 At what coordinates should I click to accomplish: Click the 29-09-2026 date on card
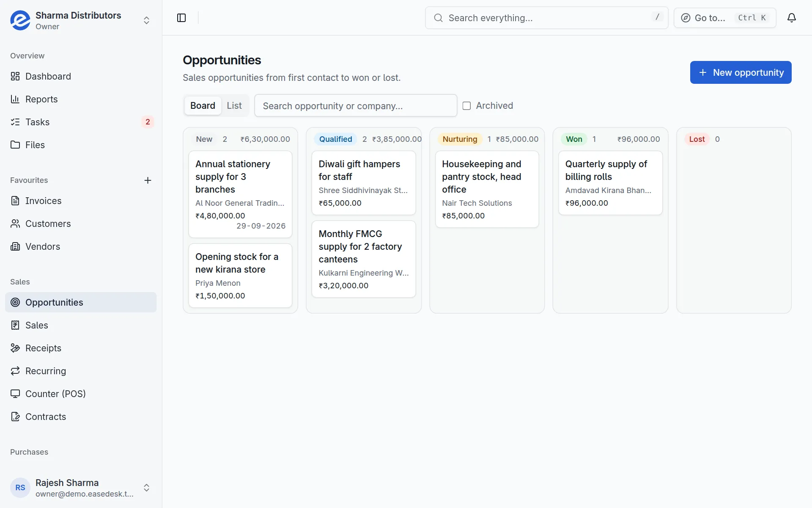tap(261, 226)
